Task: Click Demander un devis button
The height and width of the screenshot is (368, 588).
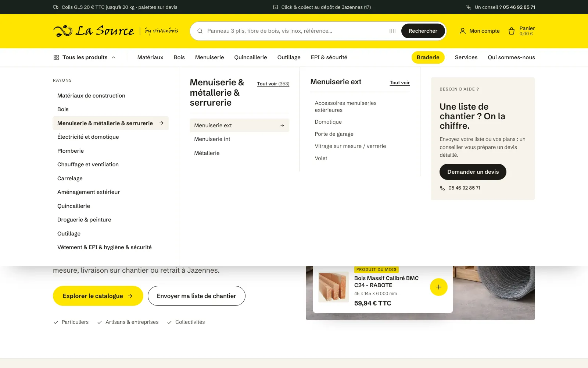Action: (x=473, y=172)
